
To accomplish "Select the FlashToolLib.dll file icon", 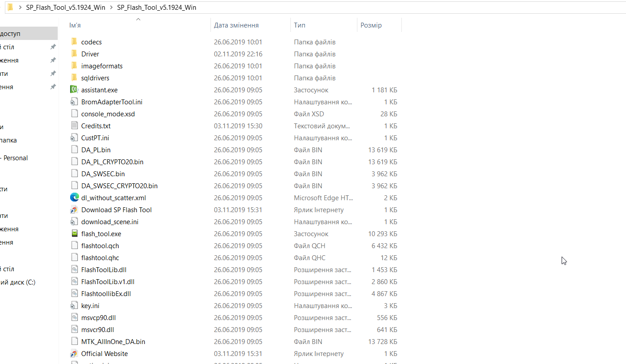I will [74, 269].
